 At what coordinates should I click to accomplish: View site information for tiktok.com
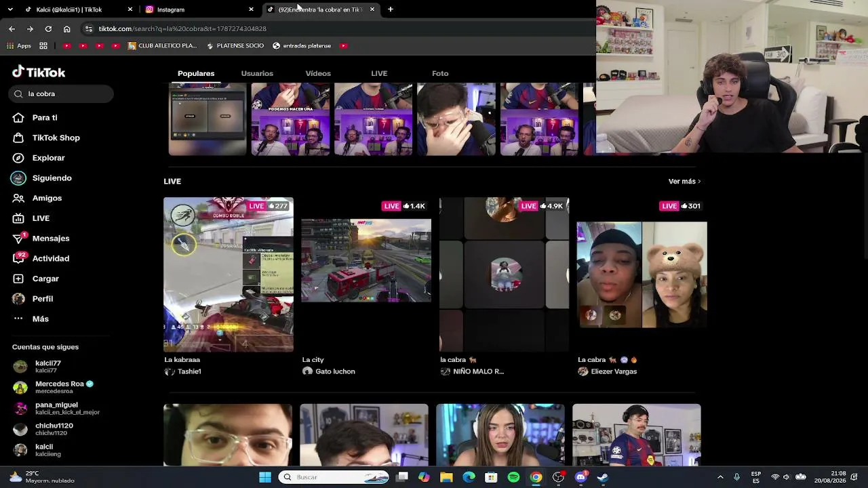pos(89,28)
